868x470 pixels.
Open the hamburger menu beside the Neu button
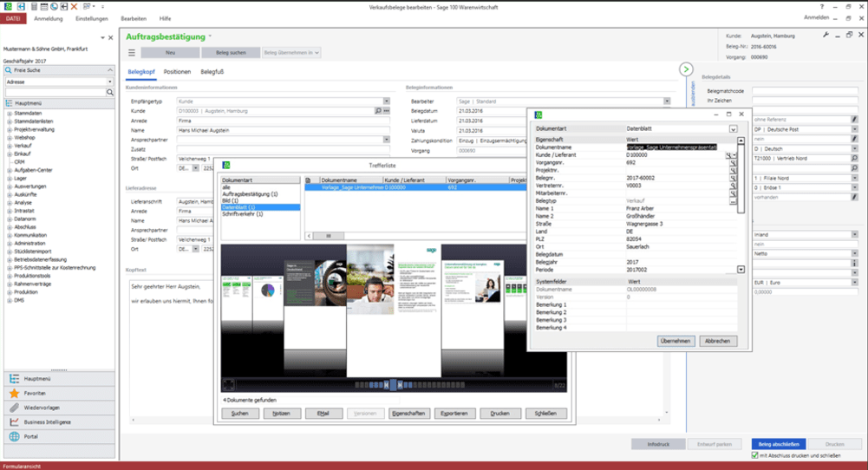(x=131, y=53)
